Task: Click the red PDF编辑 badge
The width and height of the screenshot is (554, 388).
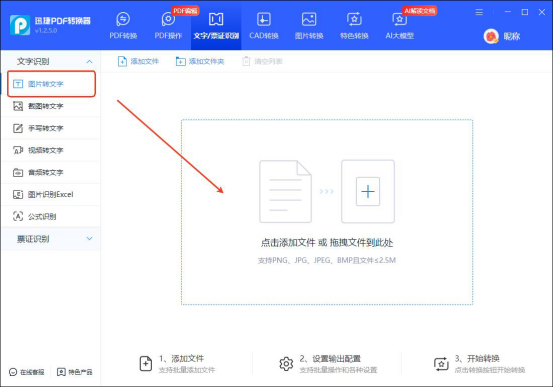Action: 185,11
